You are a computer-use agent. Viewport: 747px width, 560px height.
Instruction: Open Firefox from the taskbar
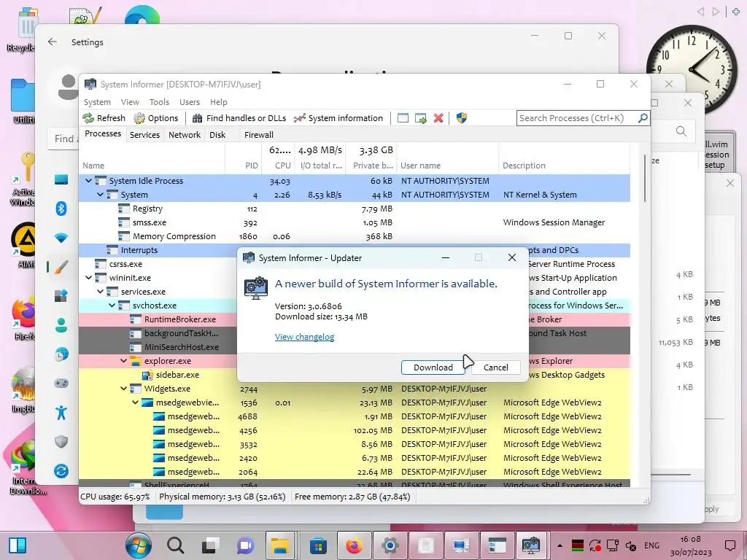tap(354, 545)
